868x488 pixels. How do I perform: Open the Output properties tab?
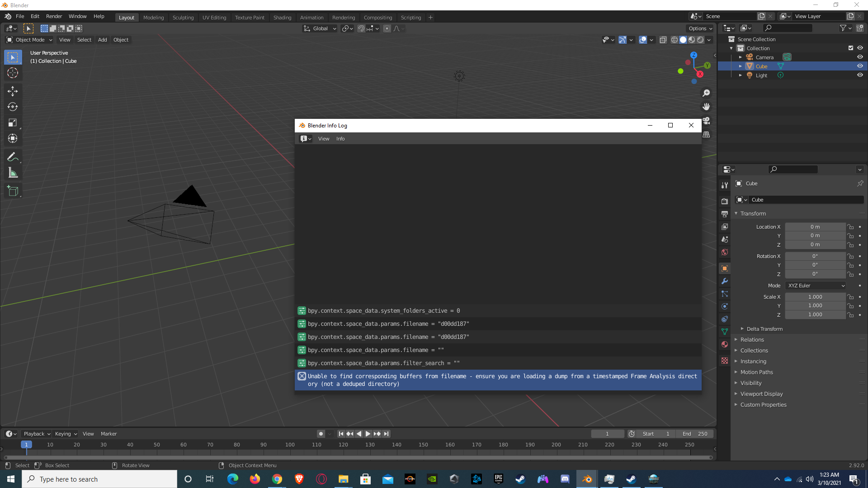[725, 214]
